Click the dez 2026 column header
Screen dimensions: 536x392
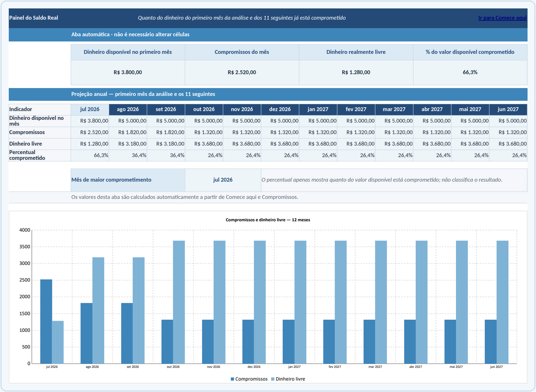[x=280, y=109]
